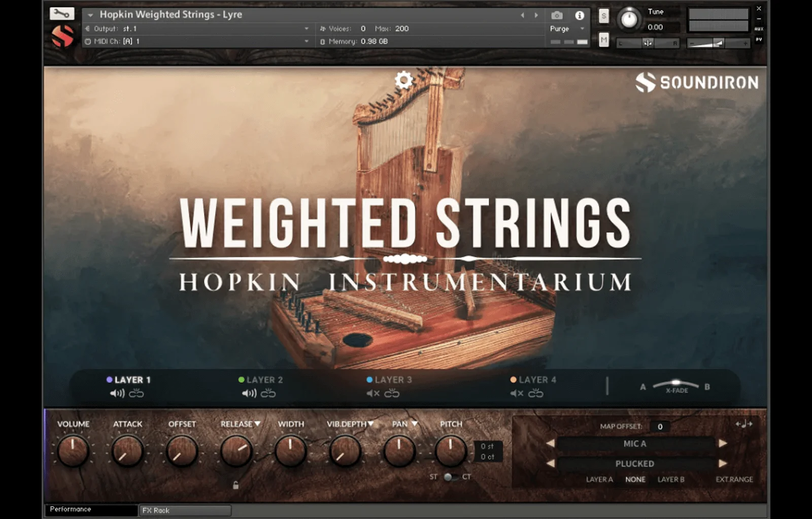Screen dimensions: 812x519
Task: Select the LAYER 3 tab
Action: pos(393,379)
